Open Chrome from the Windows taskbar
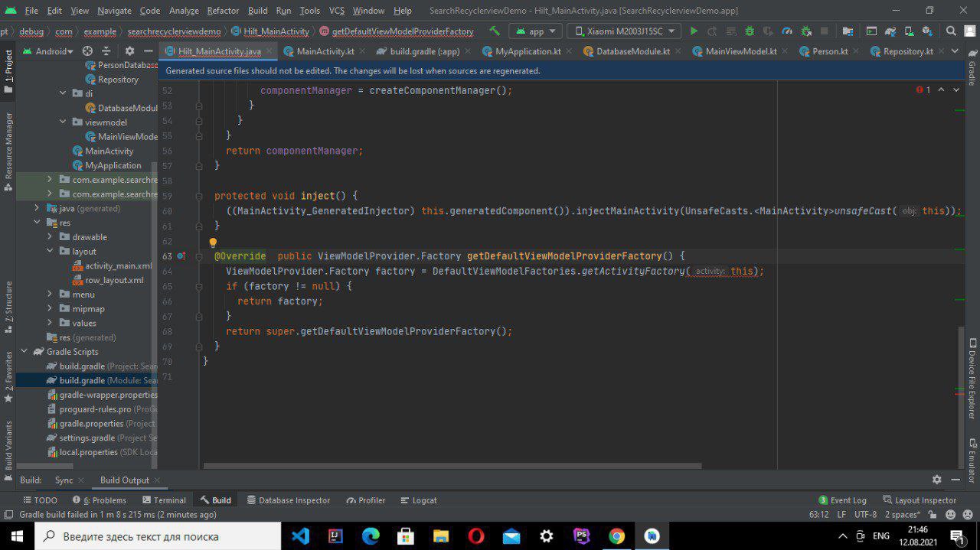Screen dimensions: 980x550 616,536
